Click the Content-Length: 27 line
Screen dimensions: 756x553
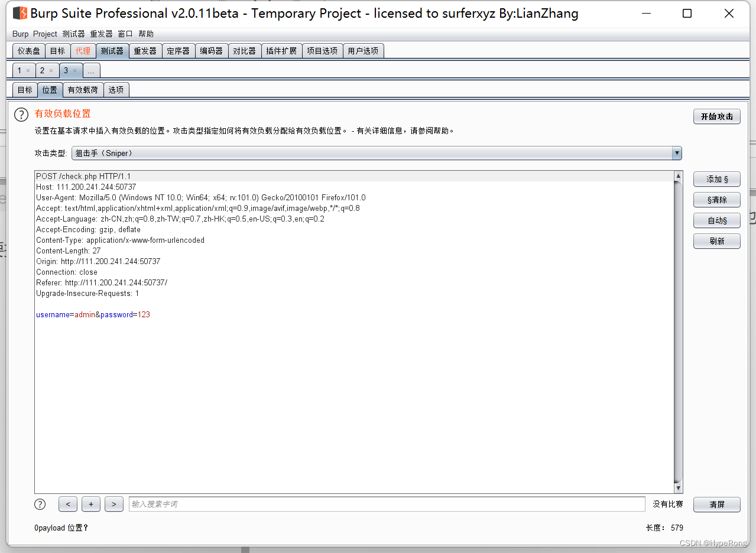pos(69,251)
